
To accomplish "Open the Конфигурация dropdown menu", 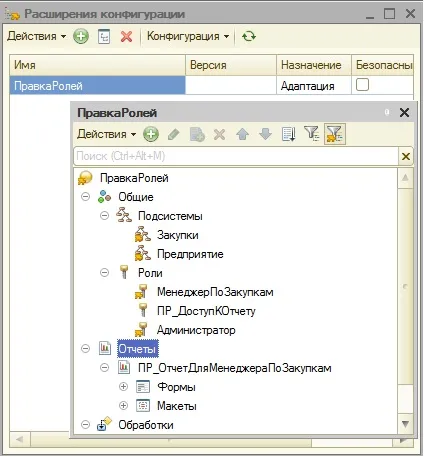I will coord(188,36).
